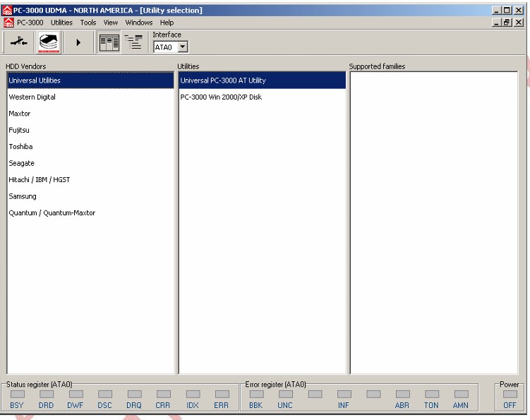Maximize the PC-3000 UDMA window
This screenshot has width=530, height=420.
pos(507,11)
